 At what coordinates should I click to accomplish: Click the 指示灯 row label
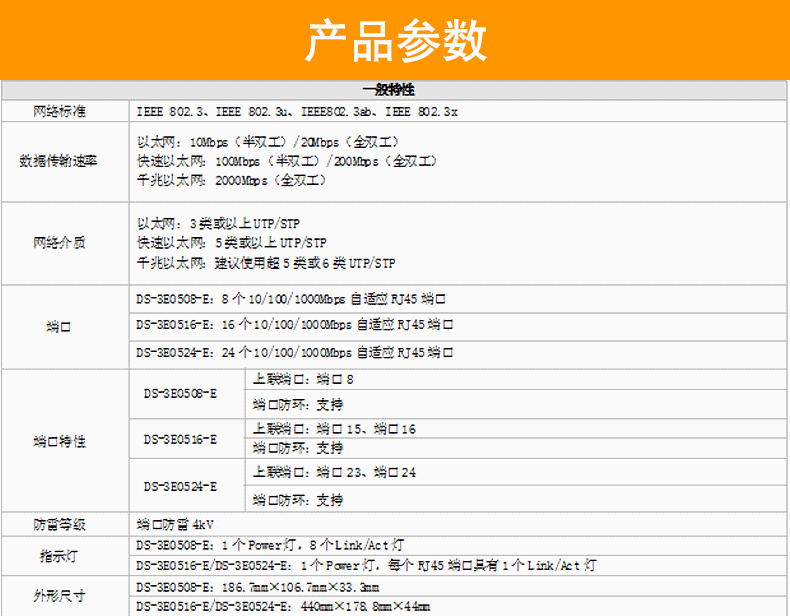tap(59, 556)
